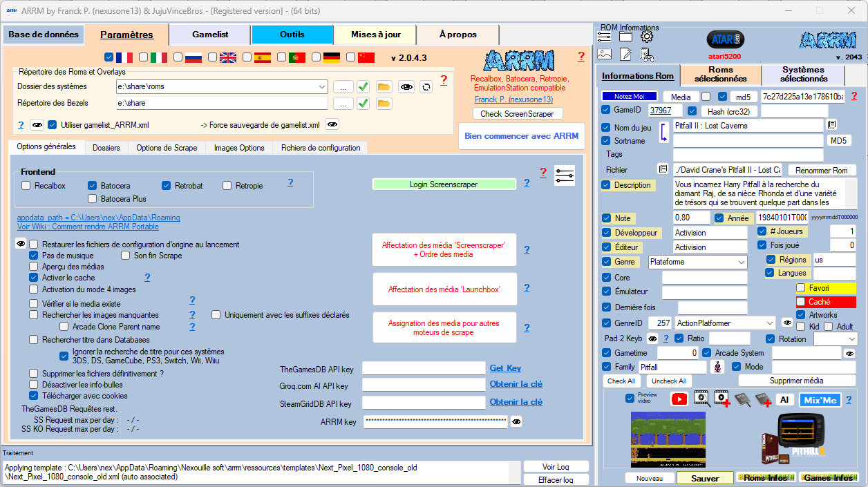Screen dimensions: 868x487
Task: Click the eye icon beside Pad 2 Keyb
Action: point(652,338)
